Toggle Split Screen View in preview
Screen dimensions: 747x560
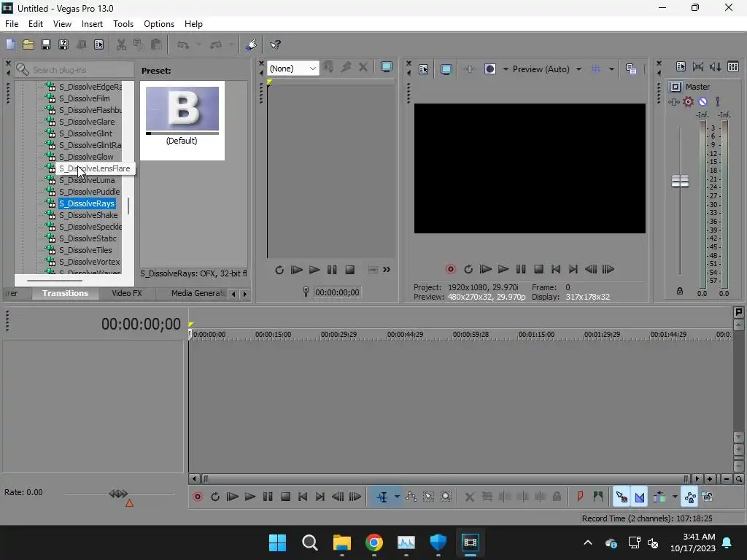(x=489, y=69)
